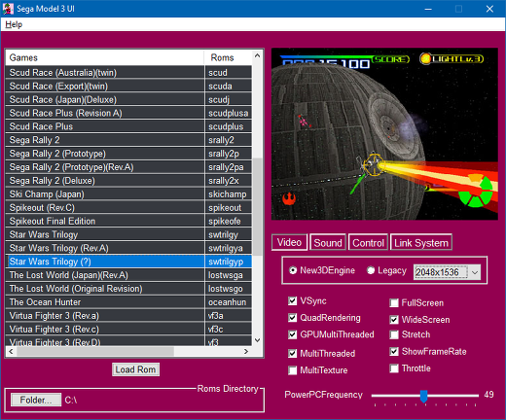Viewport: 506px width, 420px height.
Task: Uncheck the WideScreen option
Action: [394, 320]
